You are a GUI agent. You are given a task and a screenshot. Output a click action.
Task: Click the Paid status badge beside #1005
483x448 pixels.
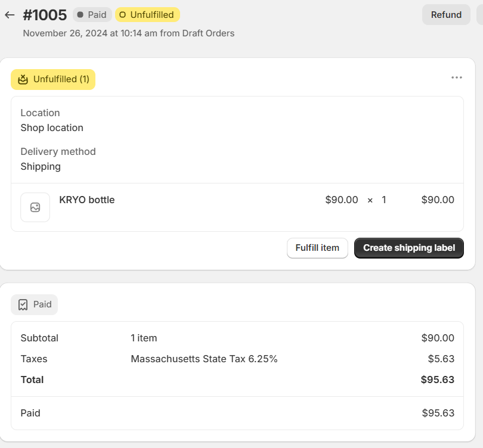[92, 15]
